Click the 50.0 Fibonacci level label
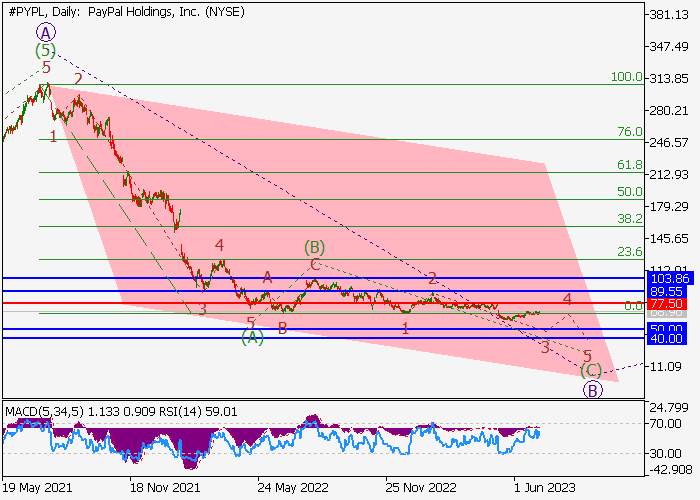The height and width of the screenshot is (500, 700). pyautogui.click(x=630, y=192)
